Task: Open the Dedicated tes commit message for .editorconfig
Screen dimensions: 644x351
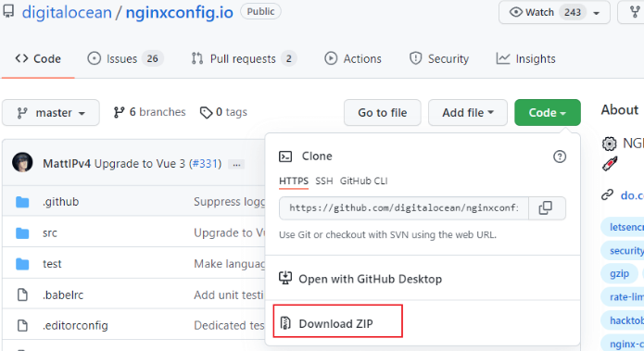Action: [229, 326]
